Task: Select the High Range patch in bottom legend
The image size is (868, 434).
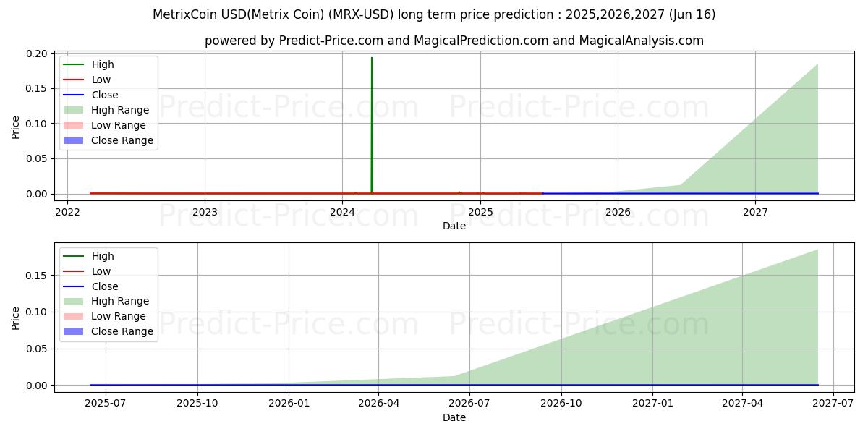Action: pos(73,301)
